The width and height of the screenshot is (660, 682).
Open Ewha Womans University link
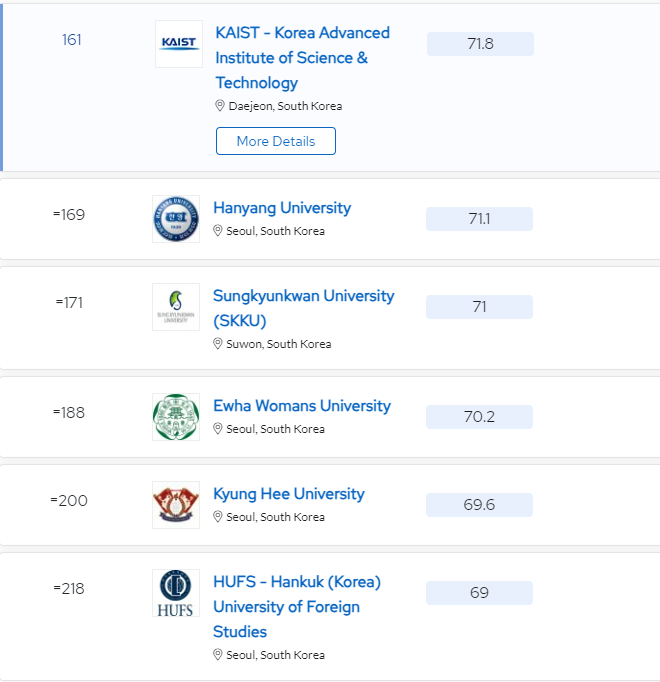coord(302,406)
